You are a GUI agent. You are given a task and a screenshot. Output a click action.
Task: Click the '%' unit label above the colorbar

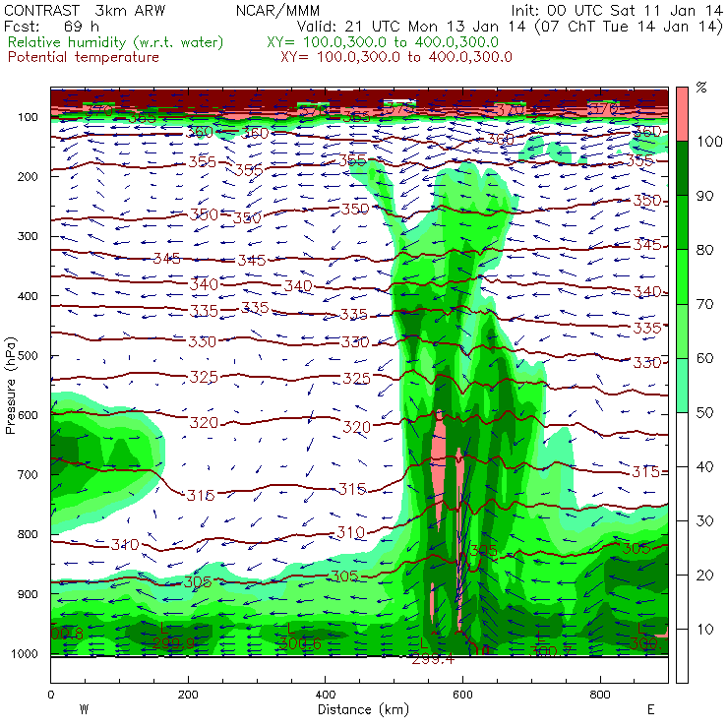point(701,88)
